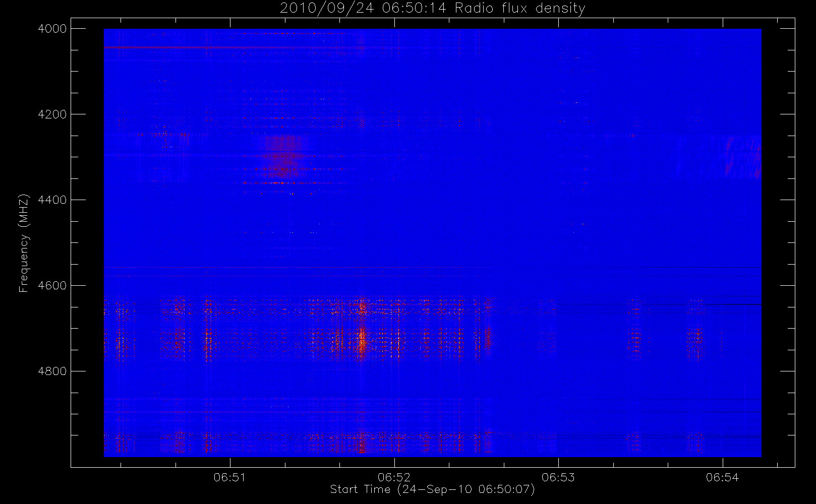Click the 06:54 time tick label

(723, 477)
